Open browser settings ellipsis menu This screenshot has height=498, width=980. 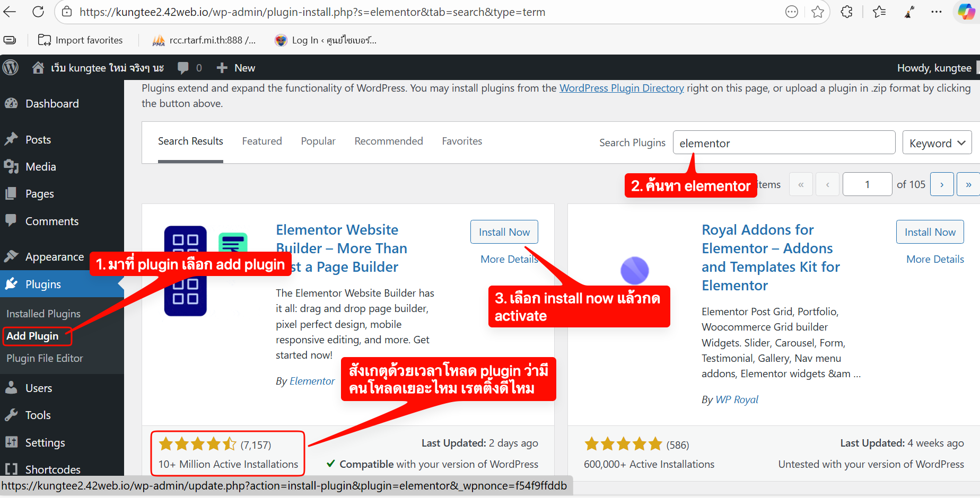point(937,12)
